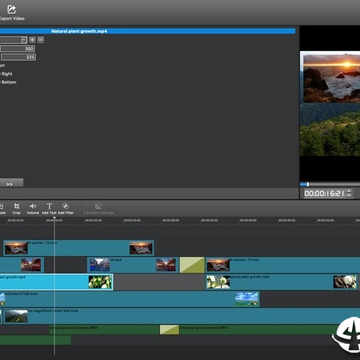Click the sunset preview image in the viewer
Viewport: 360px width, 360px height.
tap(332, 79)
